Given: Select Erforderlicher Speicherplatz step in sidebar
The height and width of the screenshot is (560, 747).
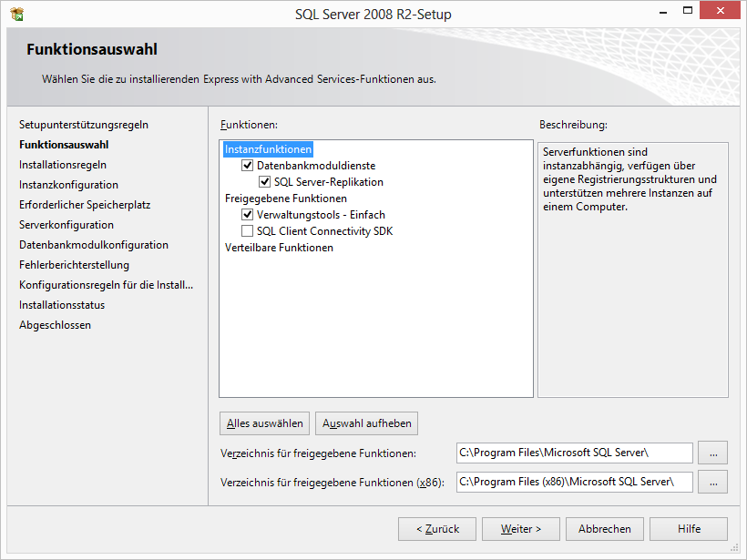Looking at the screenshot, I should point(85,205).
